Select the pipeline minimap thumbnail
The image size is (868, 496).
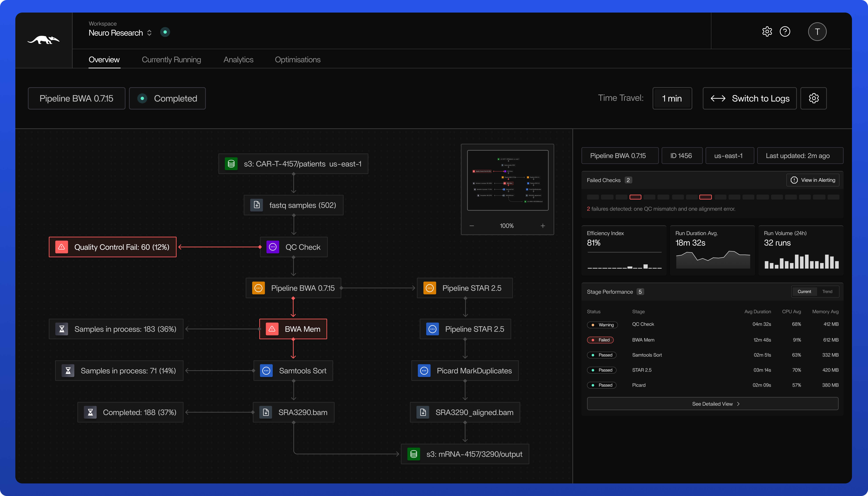point(508,180)
